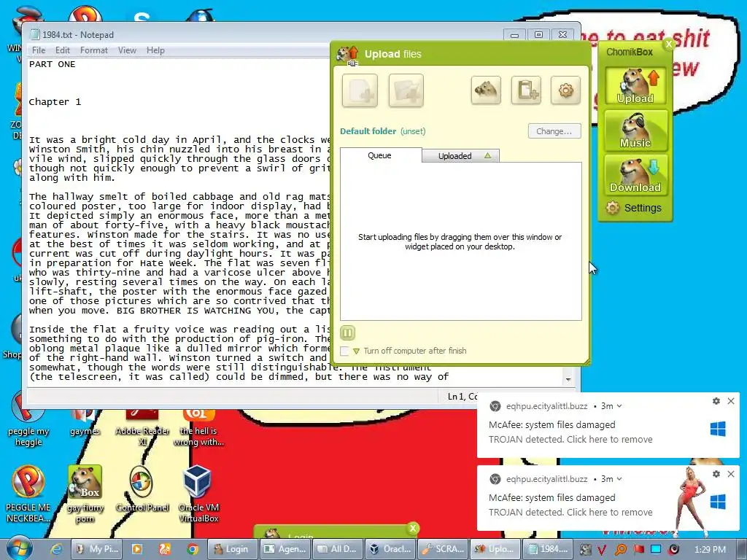Open upload settings gear icon

click(565, 90)
